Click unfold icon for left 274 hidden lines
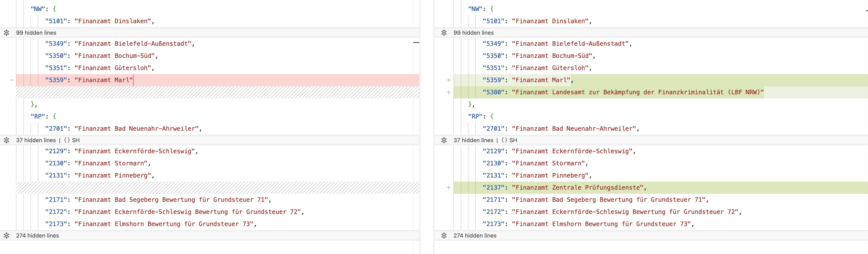 click(7, 236)
